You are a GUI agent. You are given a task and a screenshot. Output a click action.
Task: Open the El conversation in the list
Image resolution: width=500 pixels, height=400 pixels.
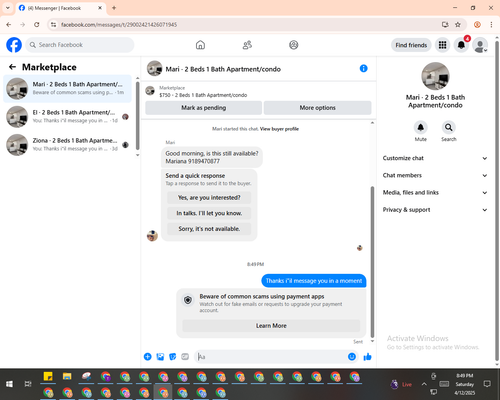[67, 116]
